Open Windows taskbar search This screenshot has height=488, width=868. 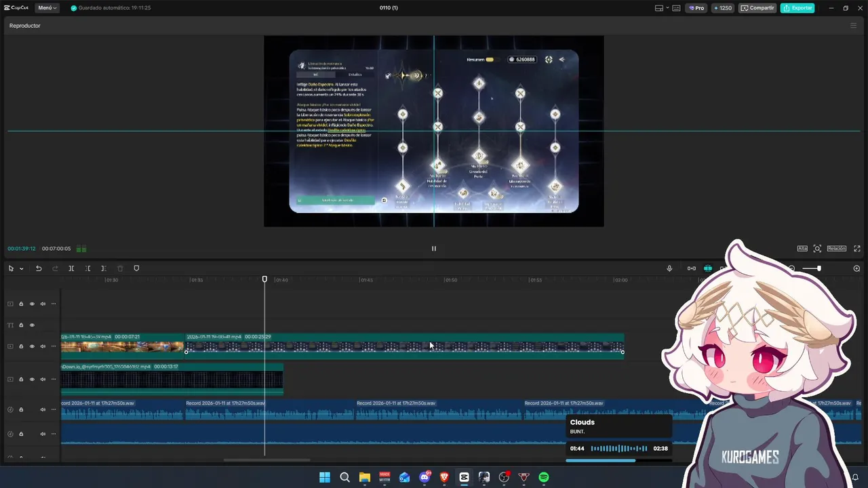(344, 477)
